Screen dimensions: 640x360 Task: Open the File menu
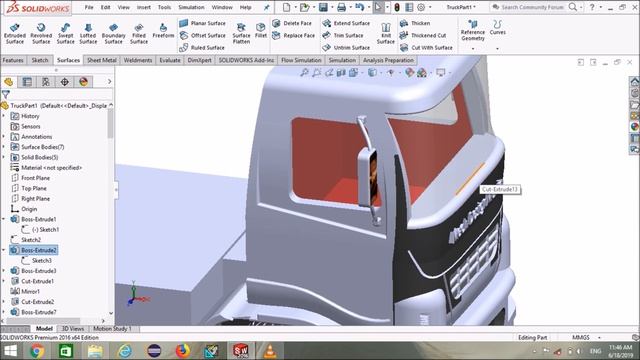[x=89, y=7]
